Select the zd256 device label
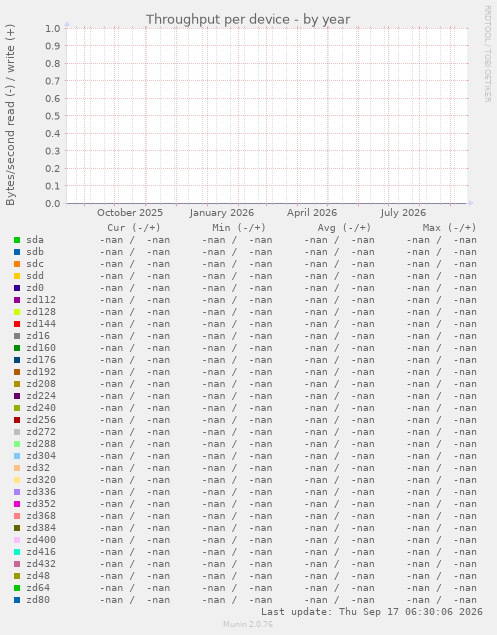Viewport: 497px width, 635px height. tap(41, 420)
